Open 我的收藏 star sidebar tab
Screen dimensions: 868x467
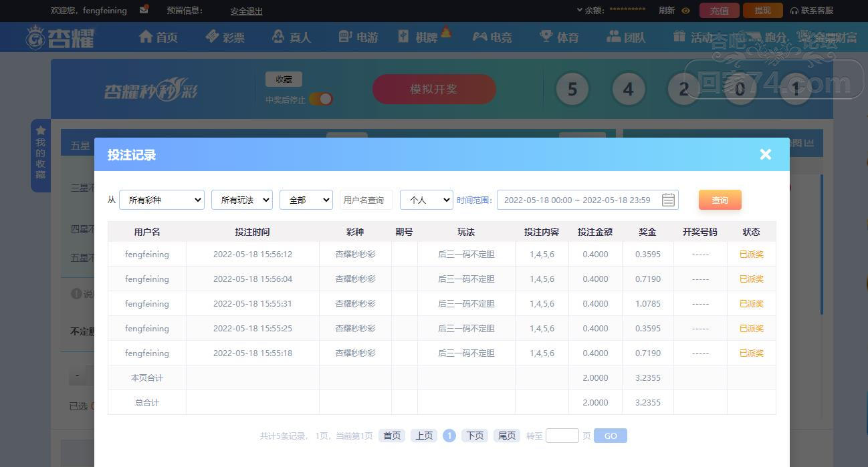pos(41,154)
